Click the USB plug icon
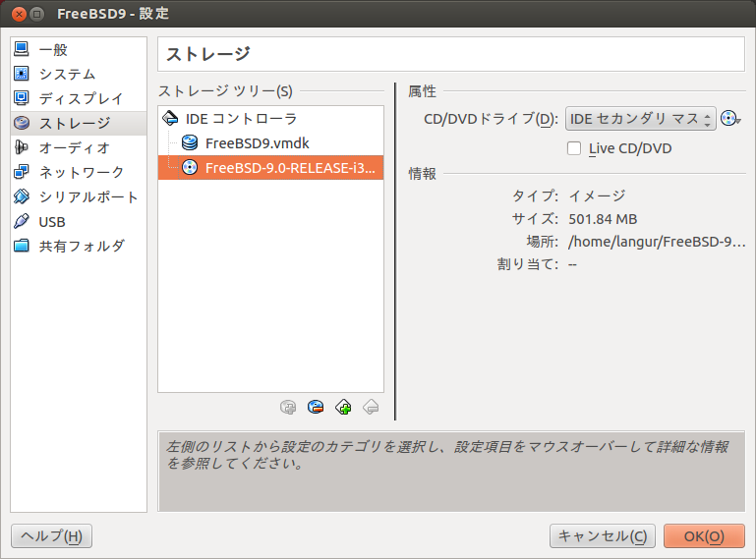Viewport: 756px width, 559px height. pyautogui.click(x=22, y=221)
